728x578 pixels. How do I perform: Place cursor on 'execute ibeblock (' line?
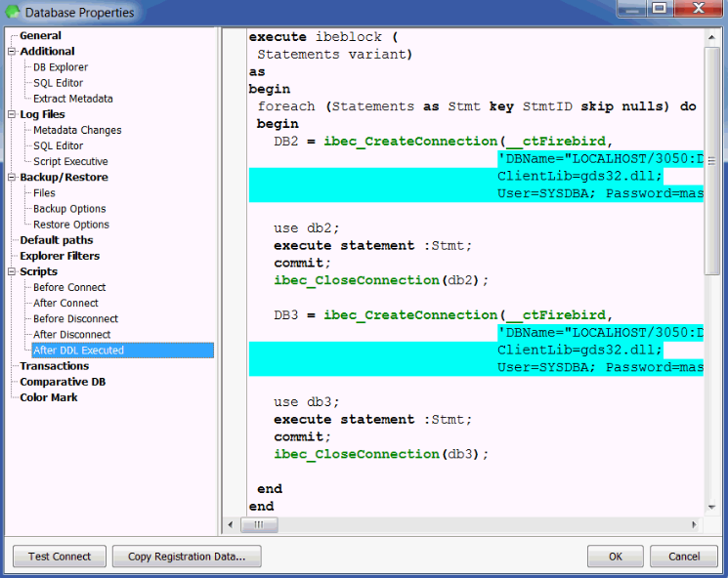(x=323, y=37)
